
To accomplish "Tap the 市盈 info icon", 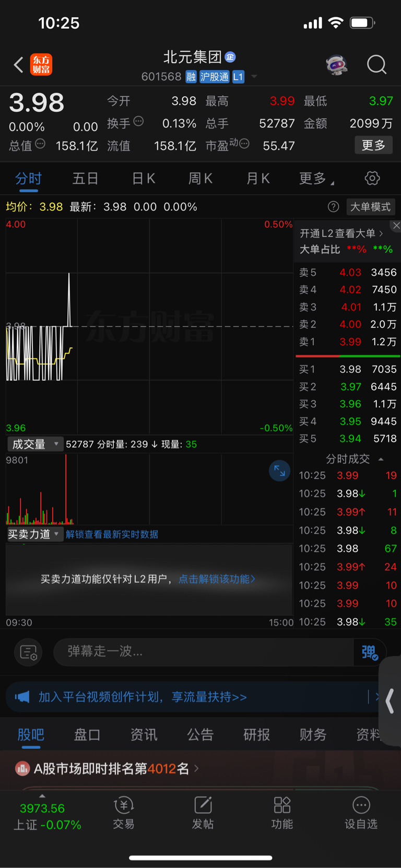I will [x=244, y=144].
